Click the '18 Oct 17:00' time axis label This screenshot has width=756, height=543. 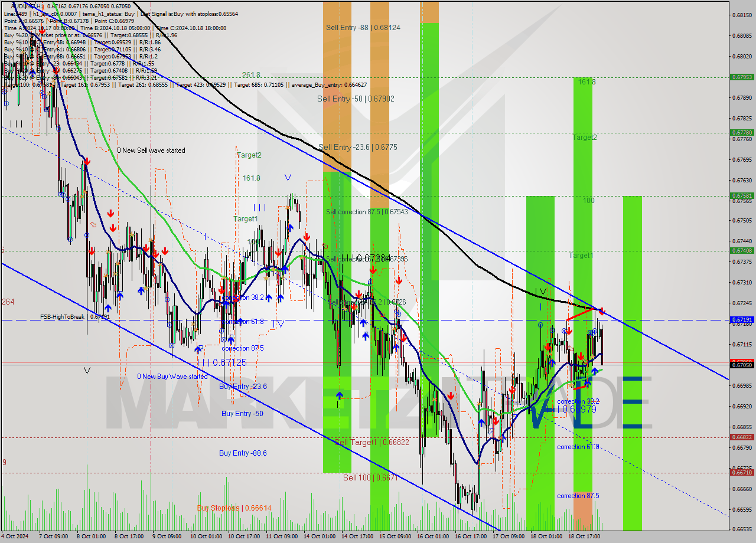click(583, 537)
